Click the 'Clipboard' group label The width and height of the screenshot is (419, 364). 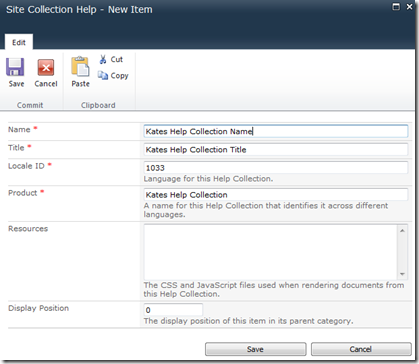pos(98,105)
